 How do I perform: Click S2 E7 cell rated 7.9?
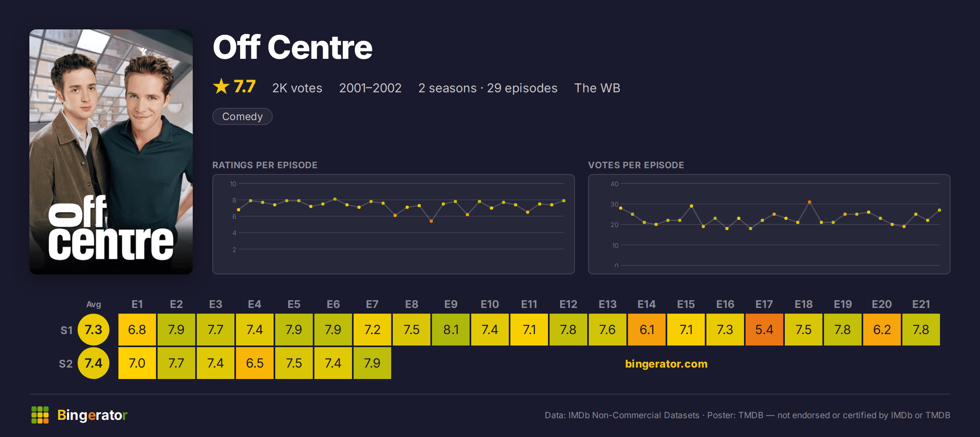(x=372, y=363)
